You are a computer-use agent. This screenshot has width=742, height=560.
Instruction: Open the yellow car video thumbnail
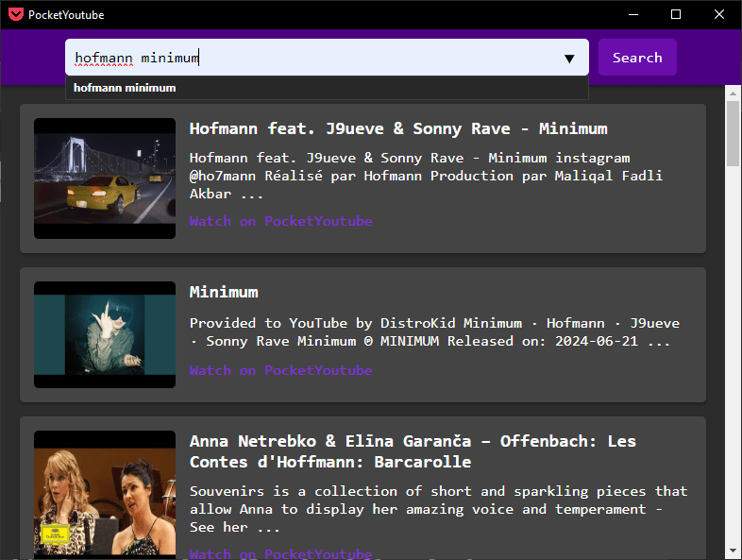tap(105, 178)
